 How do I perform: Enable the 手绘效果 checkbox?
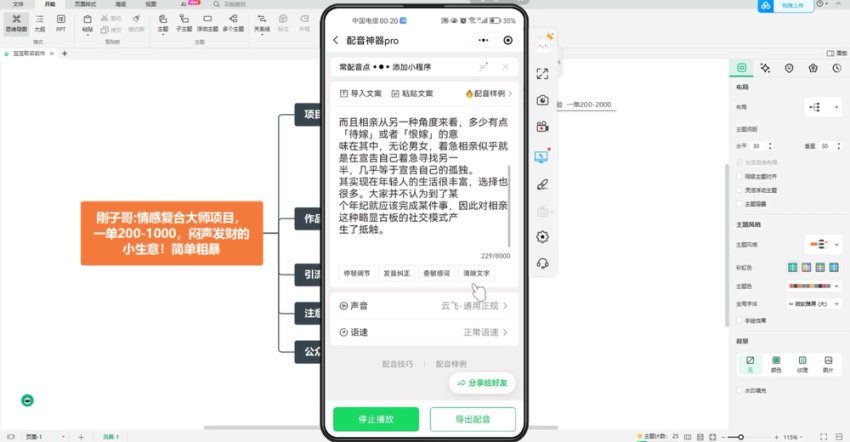coord(739,321)
